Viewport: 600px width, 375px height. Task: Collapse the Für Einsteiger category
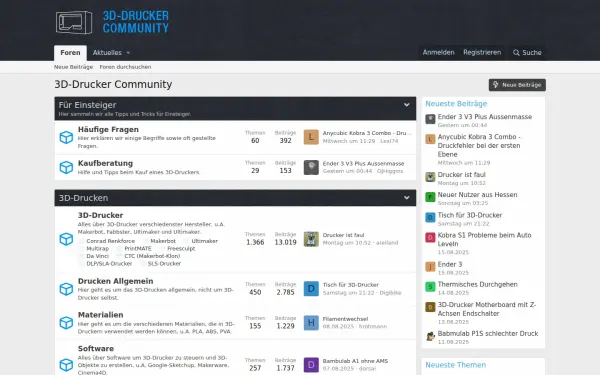(406, 105)
